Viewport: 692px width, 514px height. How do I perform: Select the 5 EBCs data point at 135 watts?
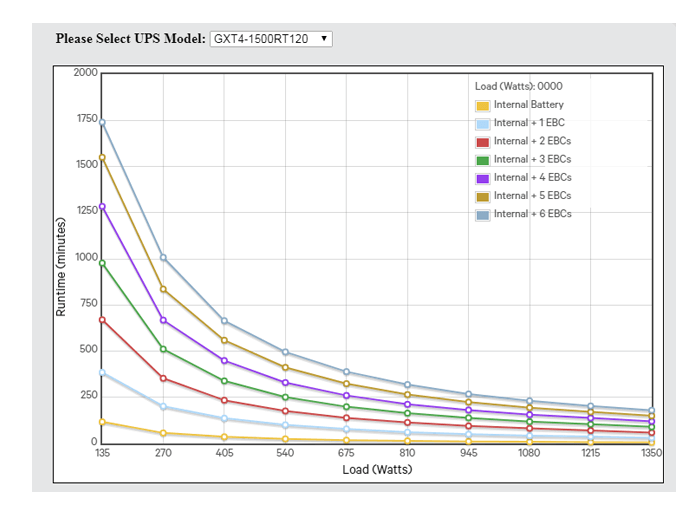(x=102, y=157)
